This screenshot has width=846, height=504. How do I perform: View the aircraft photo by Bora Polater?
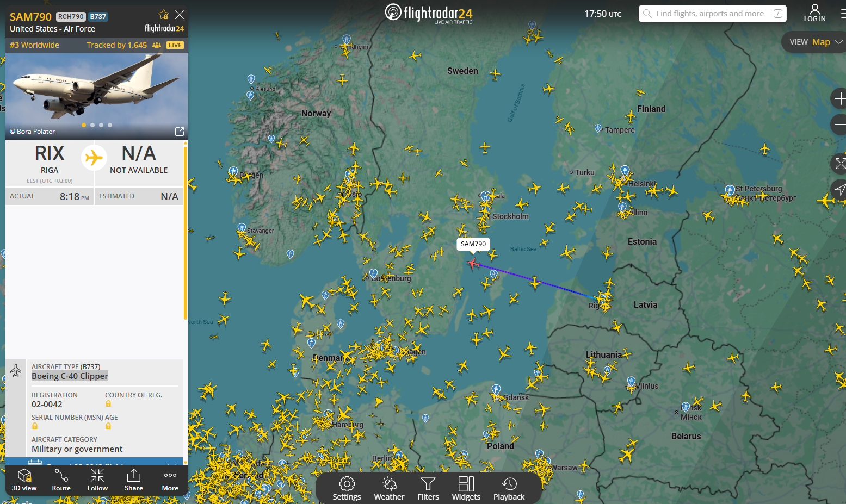[x=97, y=96]
